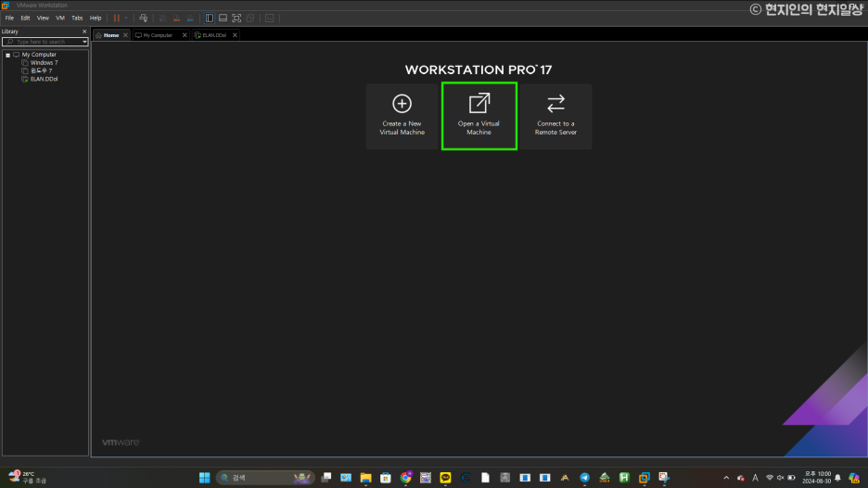
Task: Click the Manage Snapshots toolbar icon
Action: point(190,19)
